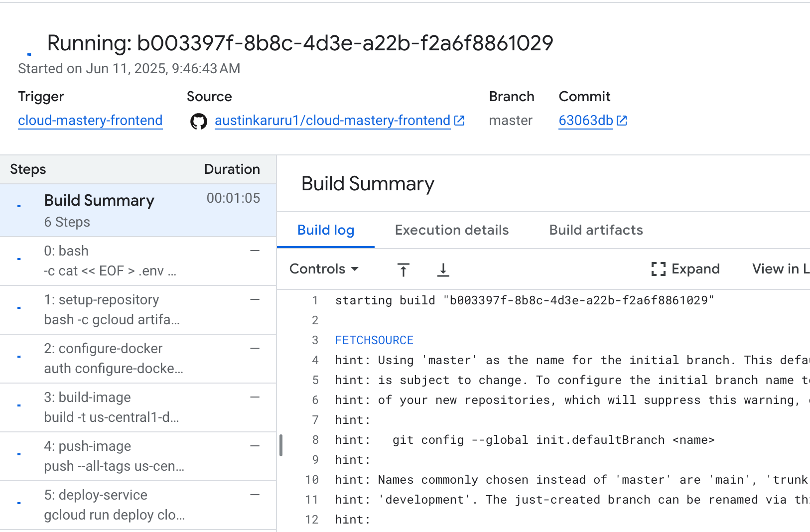810x532 pixels.
Task: Click the external link icon beside commit 63063db
Action: click(621, 120)
